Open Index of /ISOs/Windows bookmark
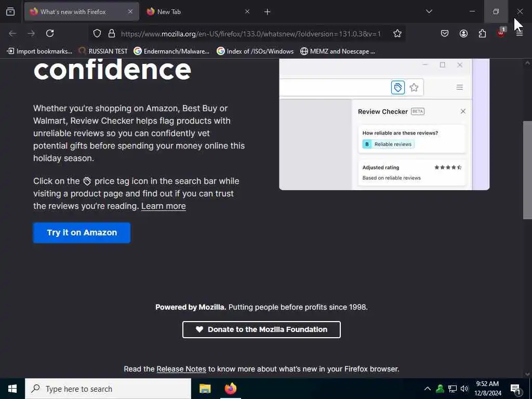This screenshot has width=532, height=399. (x=255, y=51)
